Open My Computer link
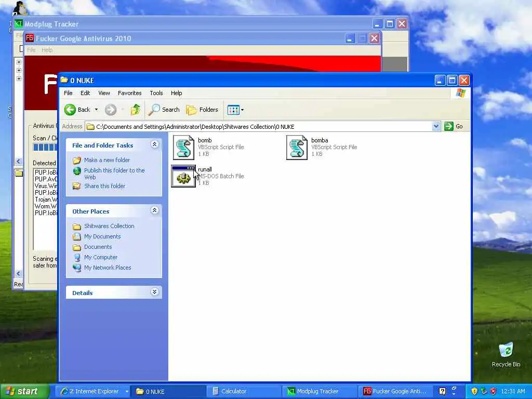Image resolution: width=532 pixels, height=399 pixels. (x=101, y=257)
